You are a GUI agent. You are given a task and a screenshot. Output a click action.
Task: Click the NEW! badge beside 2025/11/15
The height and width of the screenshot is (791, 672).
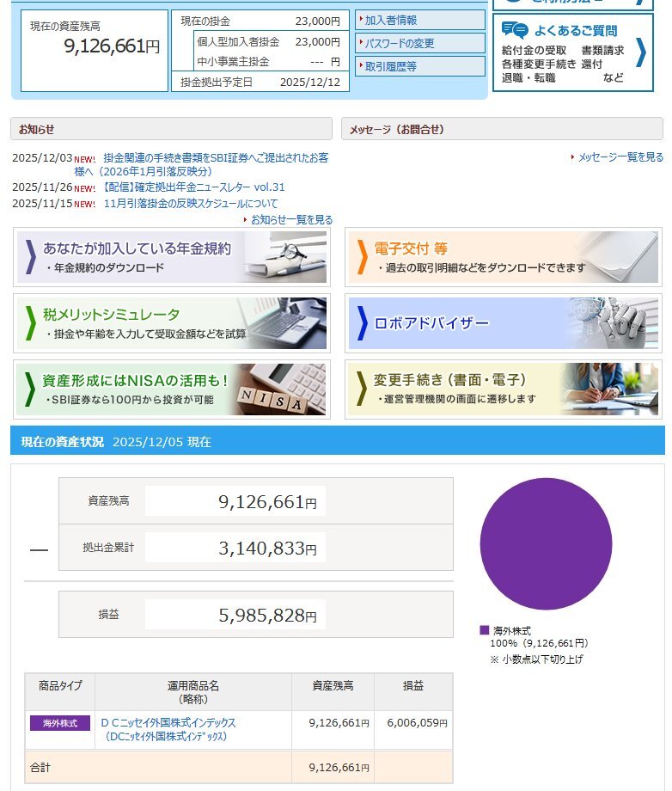coord(85,204)
